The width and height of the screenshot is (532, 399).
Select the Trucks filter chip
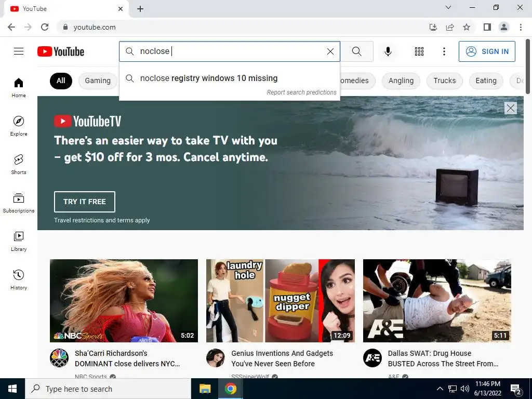(x=445, y=81)
